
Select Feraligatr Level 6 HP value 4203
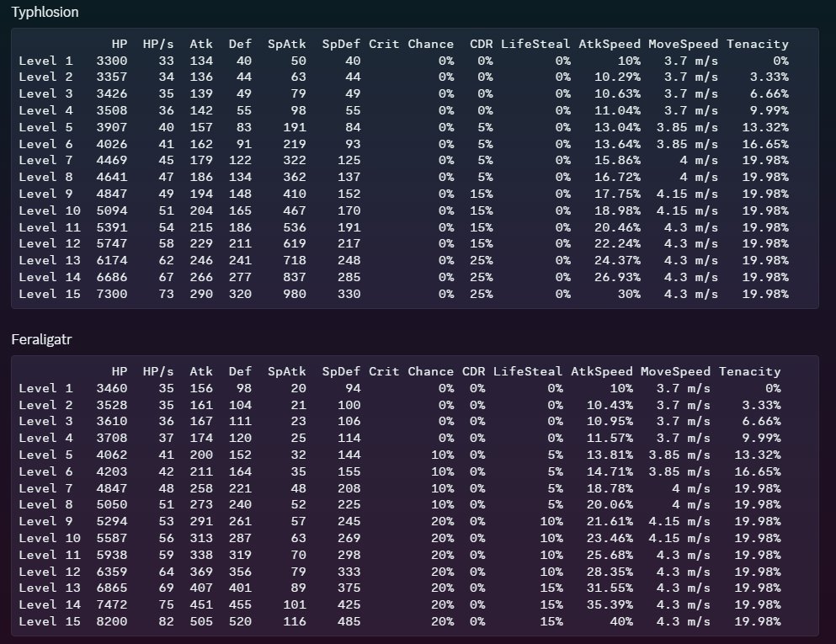tap(112, 471)
